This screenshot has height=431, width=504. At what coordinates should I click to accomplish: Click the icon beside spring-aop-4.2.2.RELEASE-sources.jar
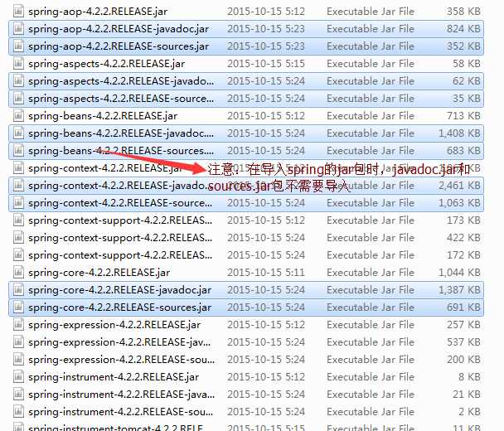click(18, 46)
